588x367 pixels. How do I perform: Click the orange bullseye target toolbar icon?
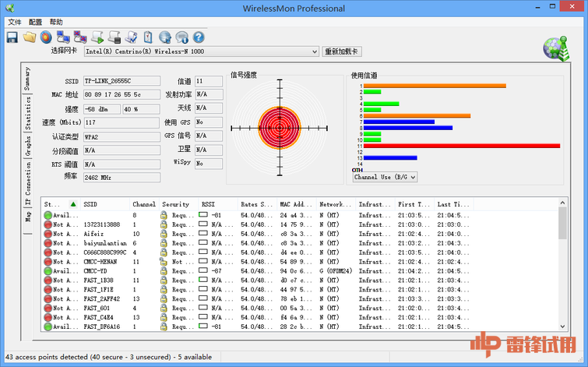(x=46, y=37)
